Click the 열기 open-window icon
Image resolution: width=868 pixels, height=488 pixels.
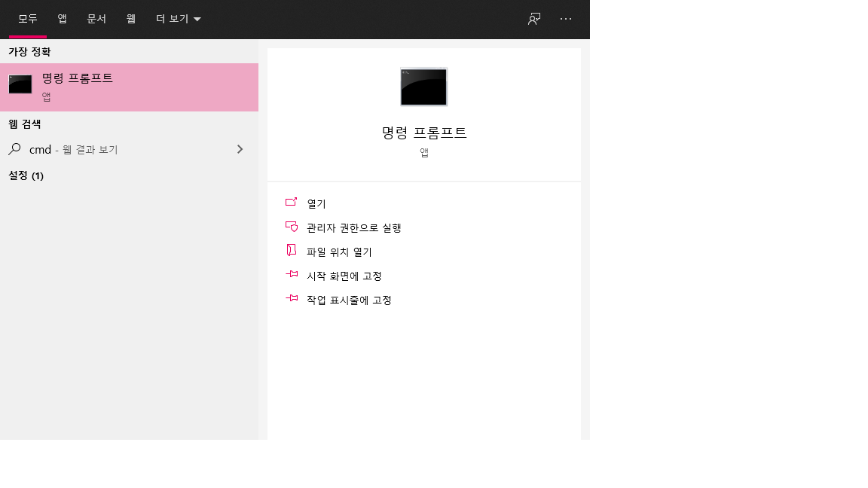(291, 202)
